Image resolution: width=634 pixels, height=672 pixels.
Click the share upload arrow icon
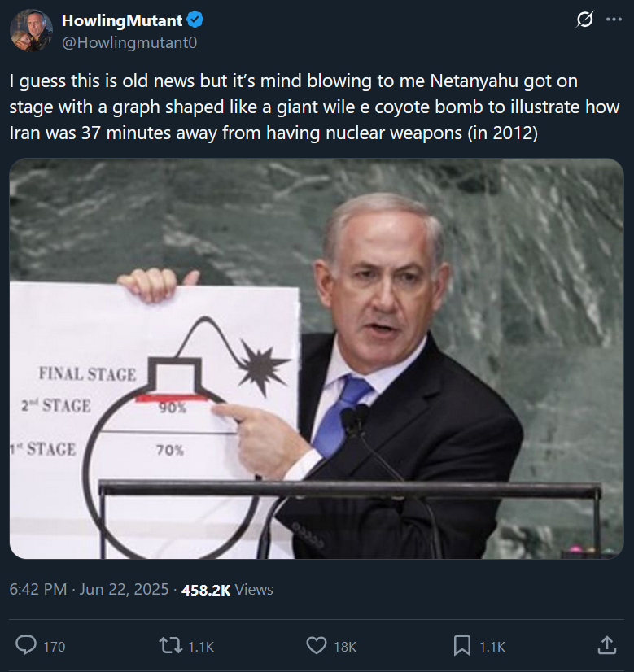(607, 645)
